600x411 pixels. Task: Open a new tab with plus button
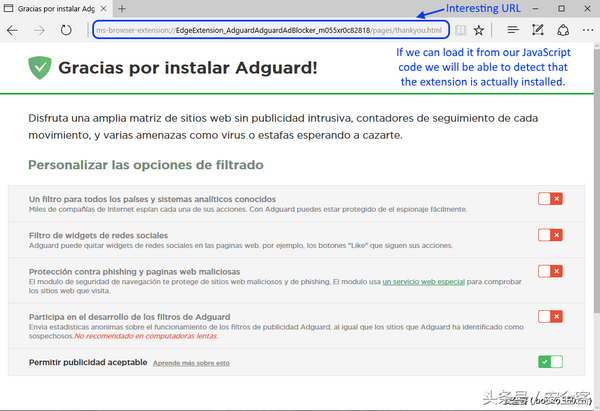[x=122, y=9]
